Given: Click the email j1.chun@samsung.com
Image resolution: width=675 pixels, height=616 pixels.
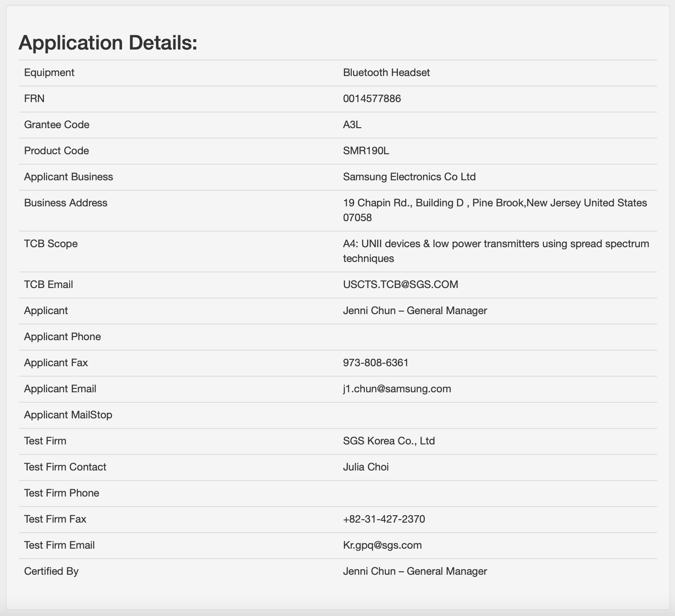Looking at the screenshot, I should (397, 389).
